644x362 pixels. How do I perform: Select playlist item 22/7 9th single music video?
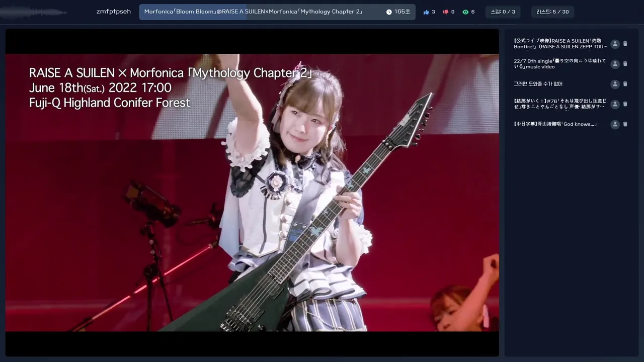[x=560, y=64]
